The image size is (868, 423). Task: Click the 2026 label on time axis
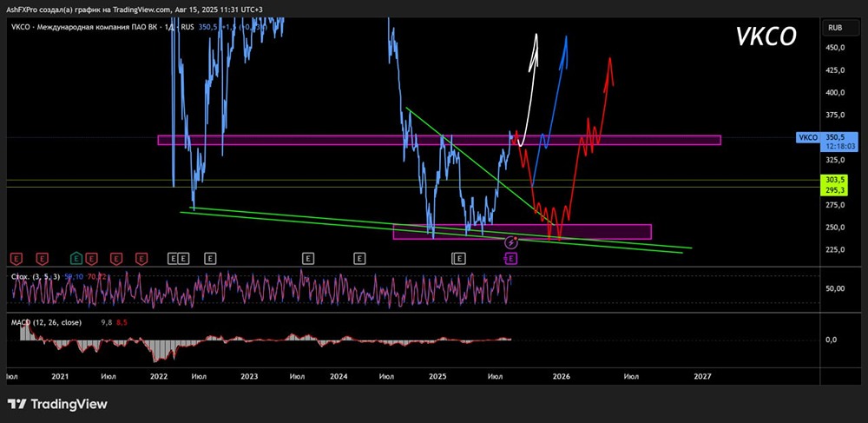click(562, 376)
